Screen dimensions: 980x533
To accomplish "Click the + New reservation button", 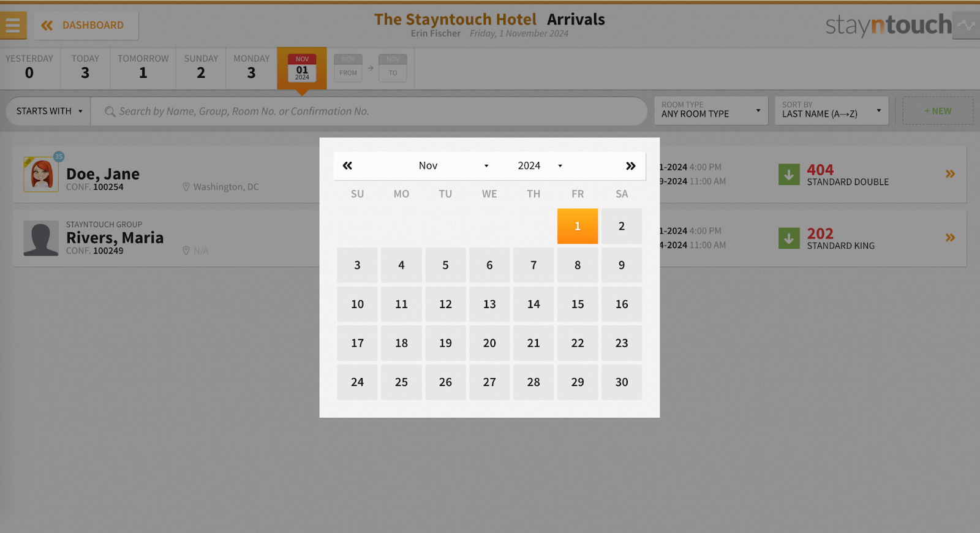I will click(938, 111).
